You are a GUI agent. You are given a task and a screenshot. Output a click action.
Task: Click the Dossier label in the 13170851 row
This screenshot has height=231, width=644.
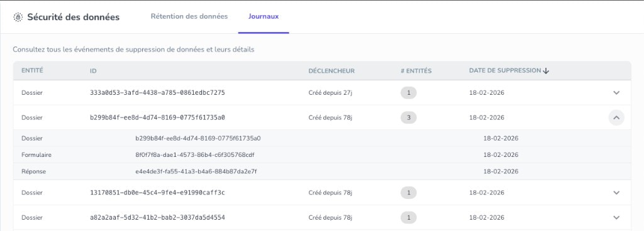pyautogui.click(x=32, y=193)
